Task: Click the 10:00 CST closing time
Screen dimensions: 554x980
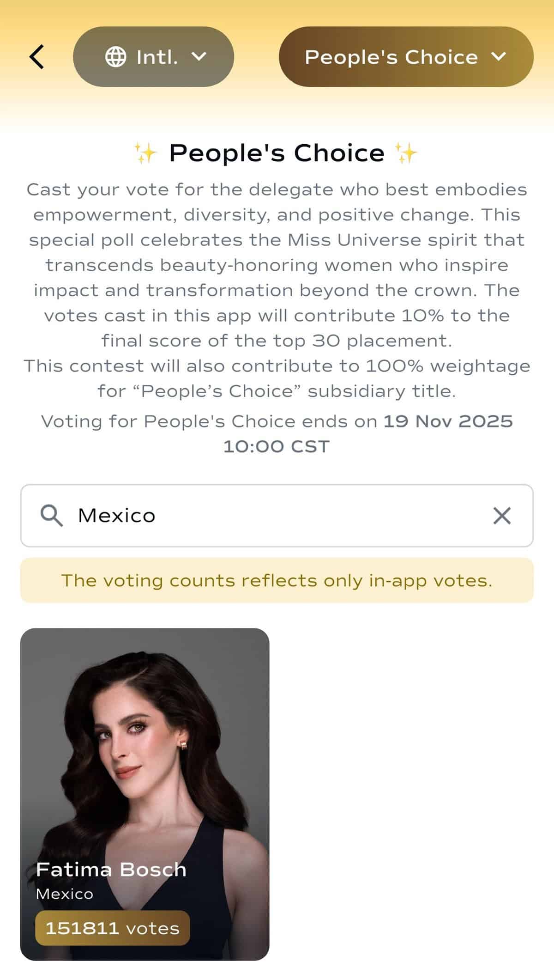Action: pyautogui.click(x=277, y=447)
